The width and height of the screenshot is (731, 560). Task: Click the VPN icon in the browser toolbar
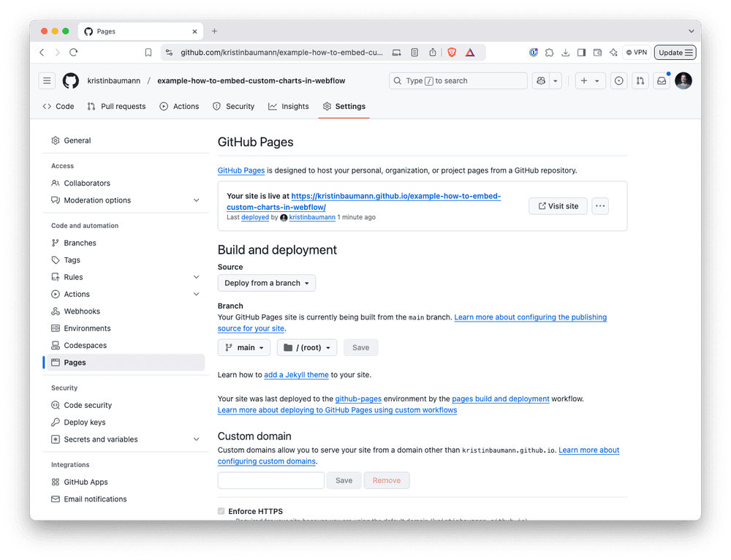click(635, 52)
